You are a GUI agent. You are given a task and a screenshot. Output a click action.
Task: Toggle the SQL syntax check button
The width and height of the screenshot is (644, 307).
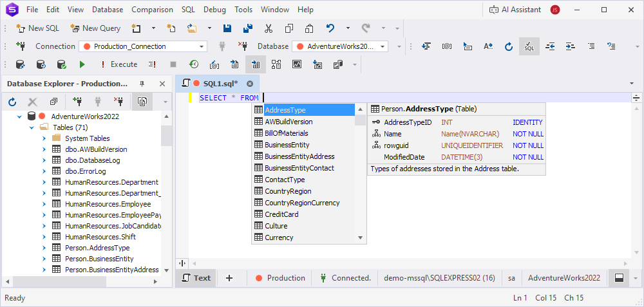coord(529,46)
